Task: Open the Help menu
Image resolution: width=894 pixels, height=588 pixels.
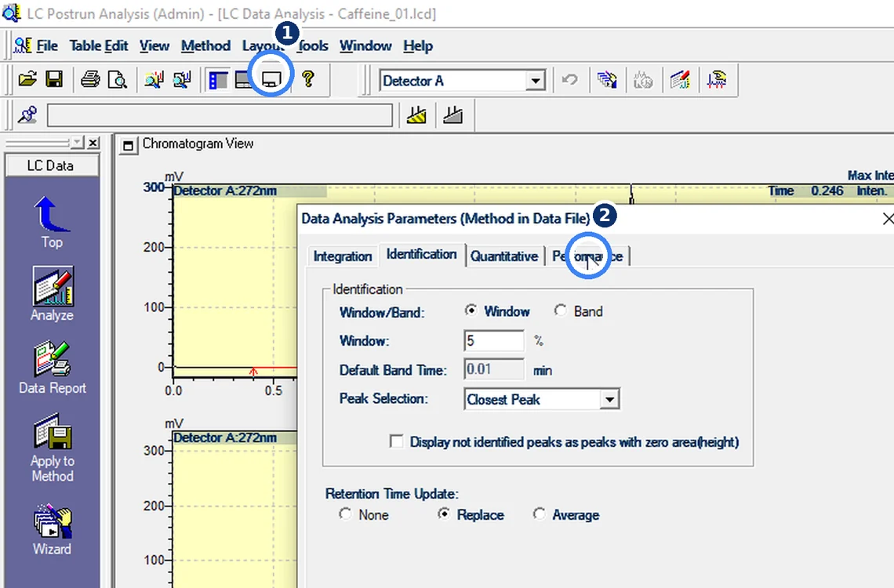Action: tap(418, 45)
